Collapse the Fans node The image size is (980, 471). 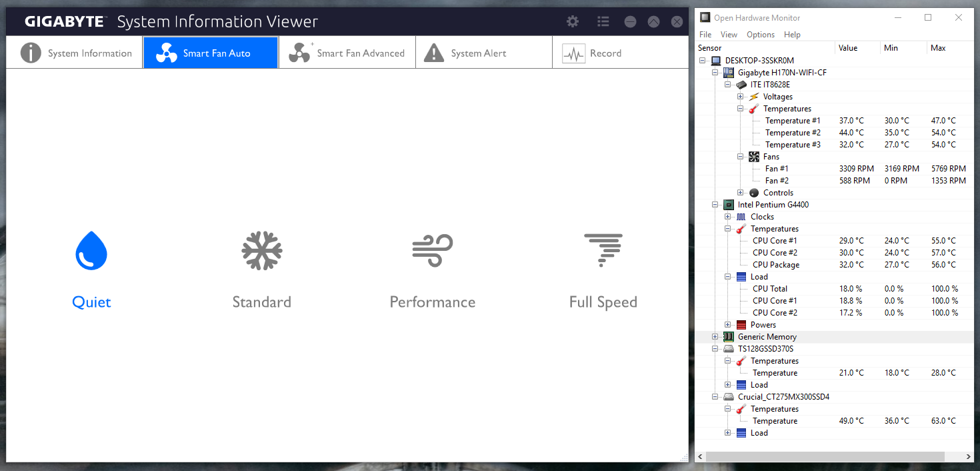pos(741,157)
